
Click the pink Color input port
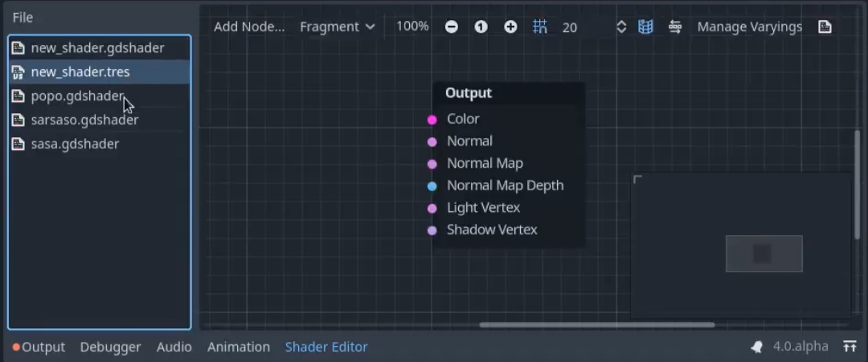pyautogui.click(x=432, y=120)
